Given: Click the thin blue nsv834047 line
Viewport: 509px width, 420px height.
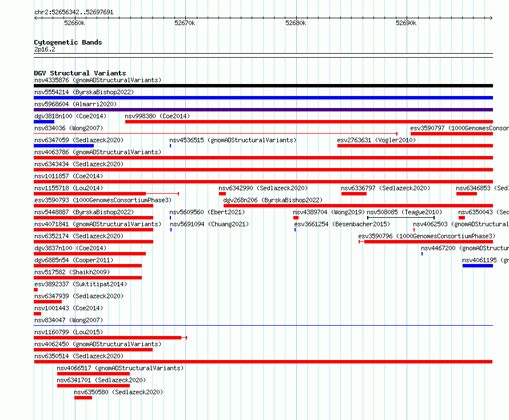Looking at the screenshot, I should pyautogui.click(x=263, y=325).
